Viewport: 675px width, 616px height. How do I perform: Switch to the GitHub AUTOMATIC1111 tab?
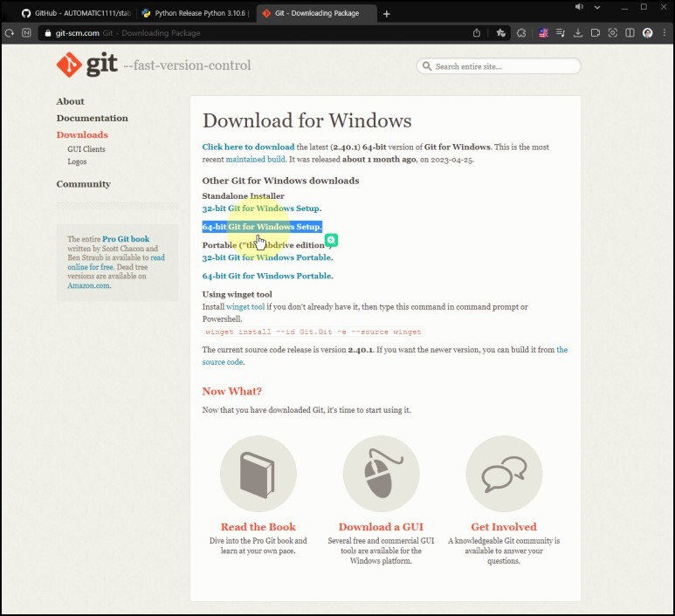[x=77, y=13]
